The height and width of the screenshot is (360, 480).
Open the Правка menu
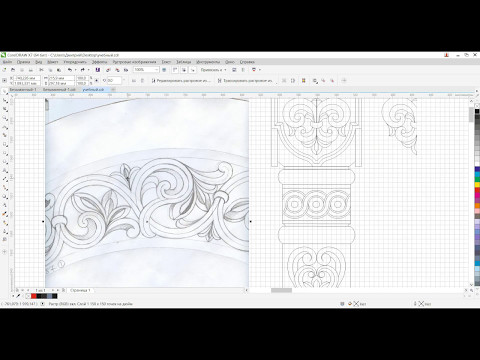tap(23, 62)
